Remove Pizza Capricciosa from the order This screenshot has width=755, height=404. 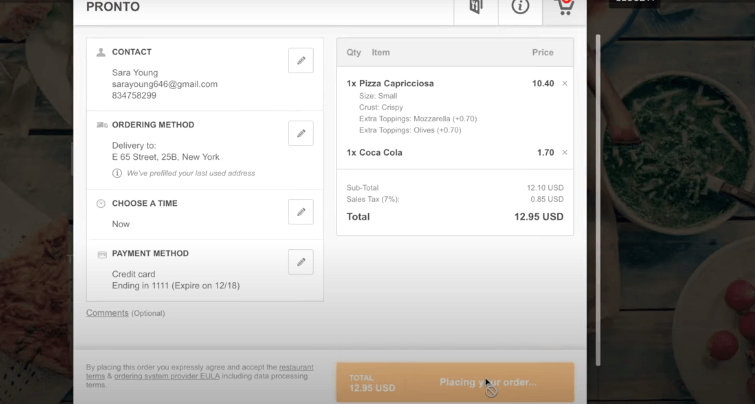click(x=565, y=83)
